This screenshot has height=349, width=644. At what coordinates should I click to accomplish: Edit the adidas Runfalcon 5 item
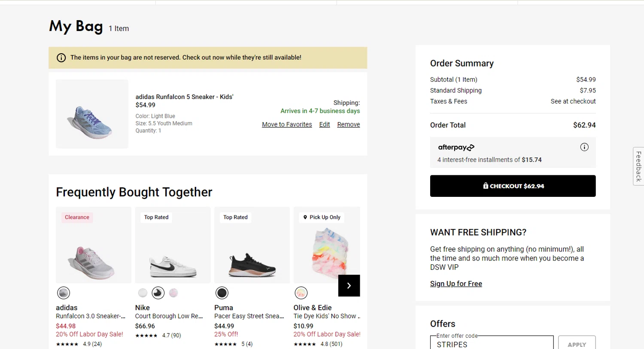(325, 125)
